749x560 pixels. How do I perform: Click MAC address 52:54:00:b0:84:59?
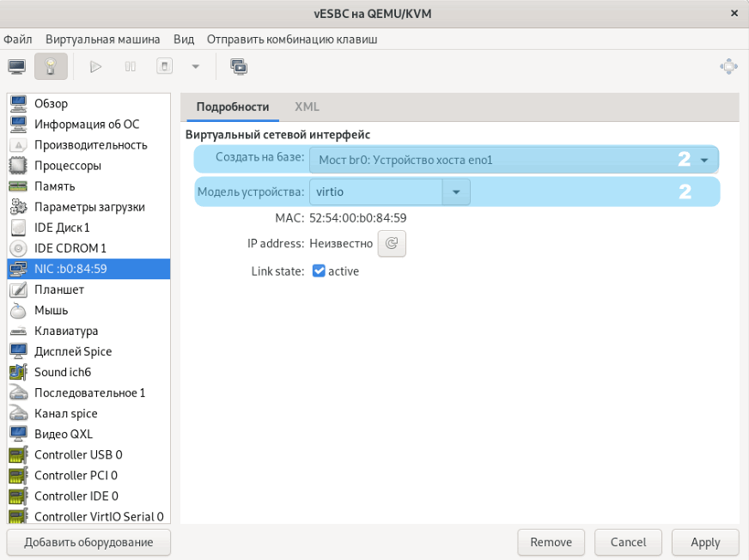click(358, 218)
